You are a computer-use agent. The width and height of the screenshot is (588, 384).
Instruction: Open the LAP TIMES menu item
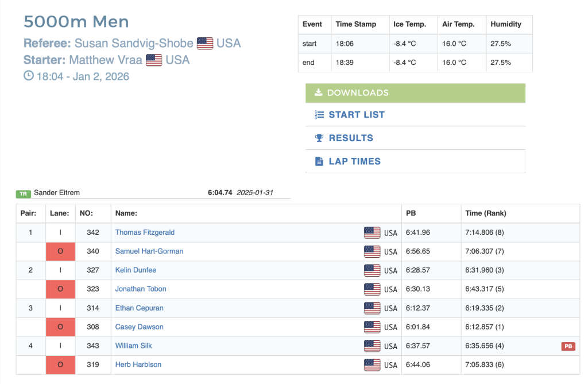[x=354, y=162]
